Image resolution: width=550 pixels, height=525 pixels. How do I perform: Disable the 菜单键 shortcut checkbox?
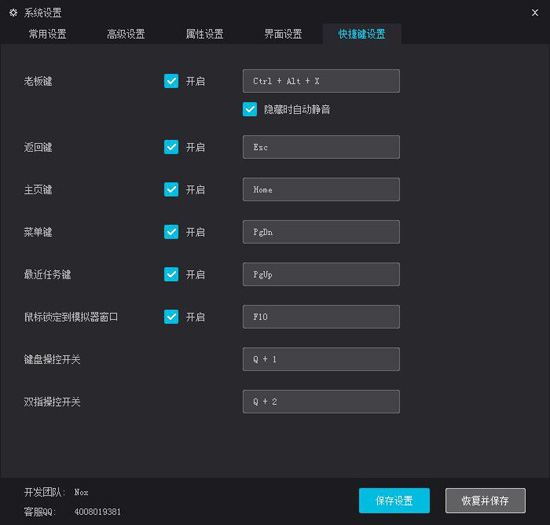[x=171, y=232]
